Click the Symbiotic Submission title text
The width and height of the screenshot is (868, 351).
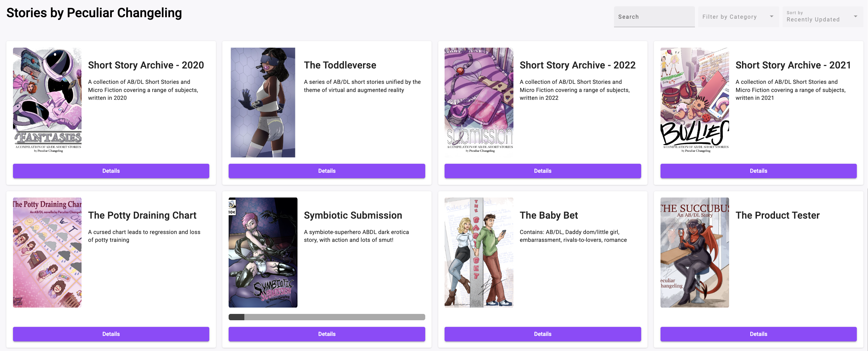pos(353,215)
